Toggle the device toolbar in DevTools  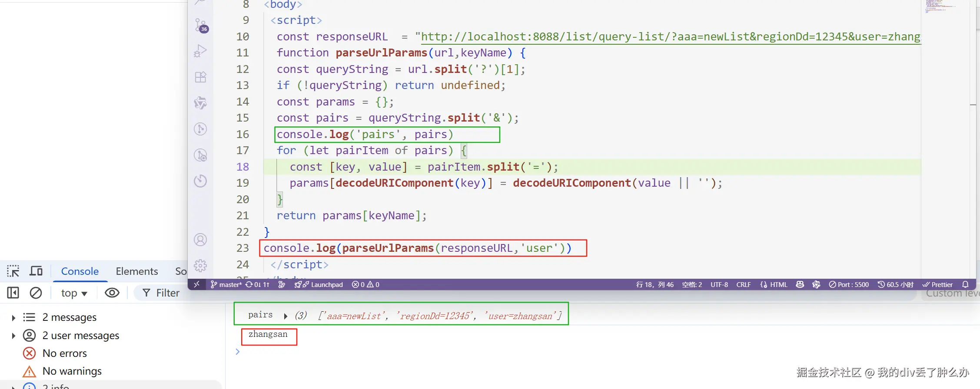click(x=36, y=271)
